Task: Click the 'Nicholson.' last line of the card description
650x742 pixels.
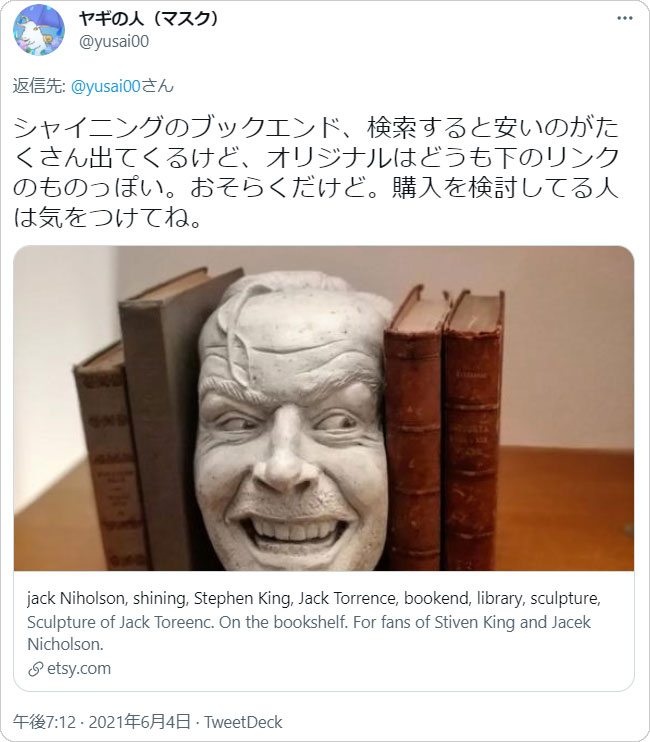Action: pos(65,644)
